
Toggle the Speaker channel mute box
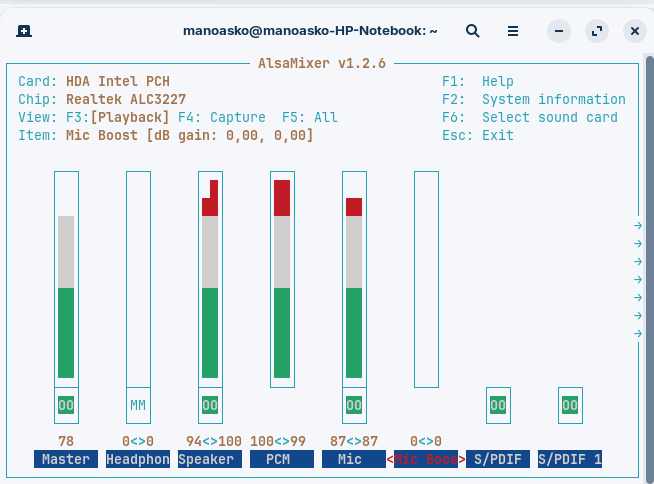coord(210,405)
